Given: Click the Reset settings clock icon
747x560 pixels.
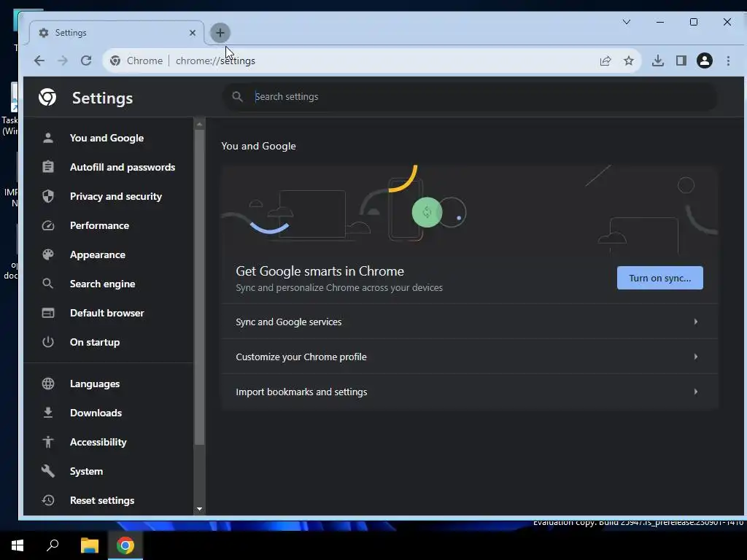Looking at the screenshot, I should point(47,500).
